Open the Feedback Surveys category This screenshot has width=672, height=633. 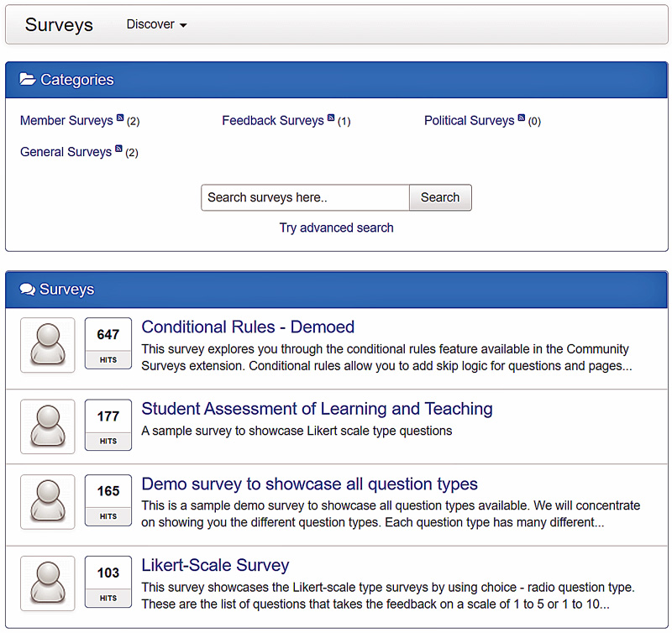(273, 121)
